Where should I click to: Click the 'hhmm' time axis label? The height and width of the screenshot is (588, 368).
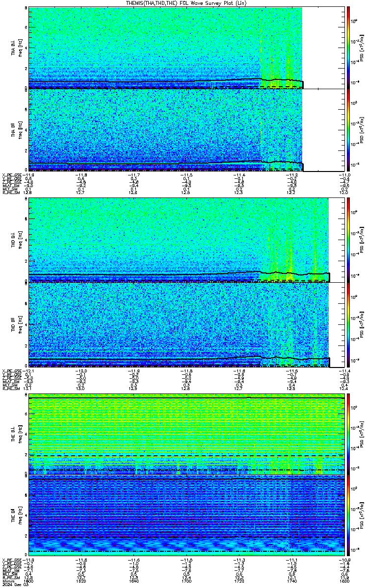[x=8, y=581]
